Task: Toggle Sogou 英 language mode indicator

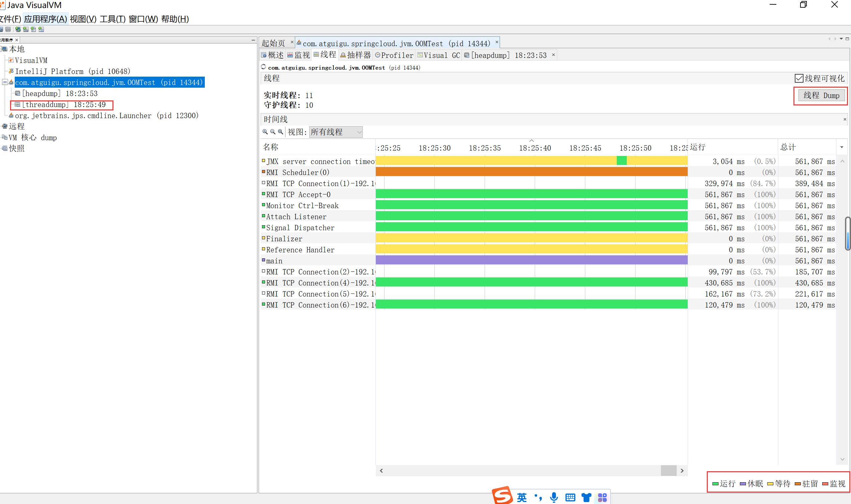Action: 522,498
